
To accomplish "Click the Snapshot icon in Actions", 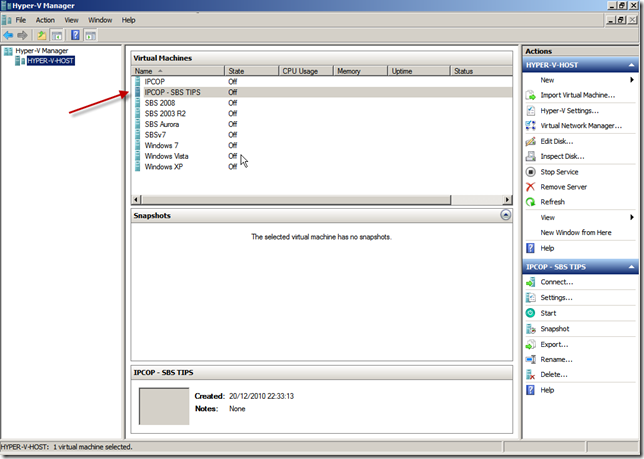I will point(532,328).
